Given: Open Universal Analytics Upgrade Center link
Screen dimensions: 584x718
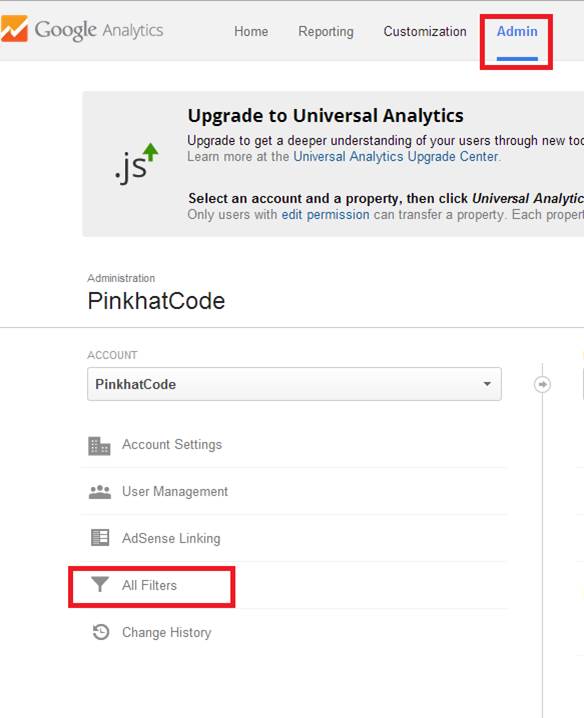Looking at the screenshot, I should (x=396, y=157).
